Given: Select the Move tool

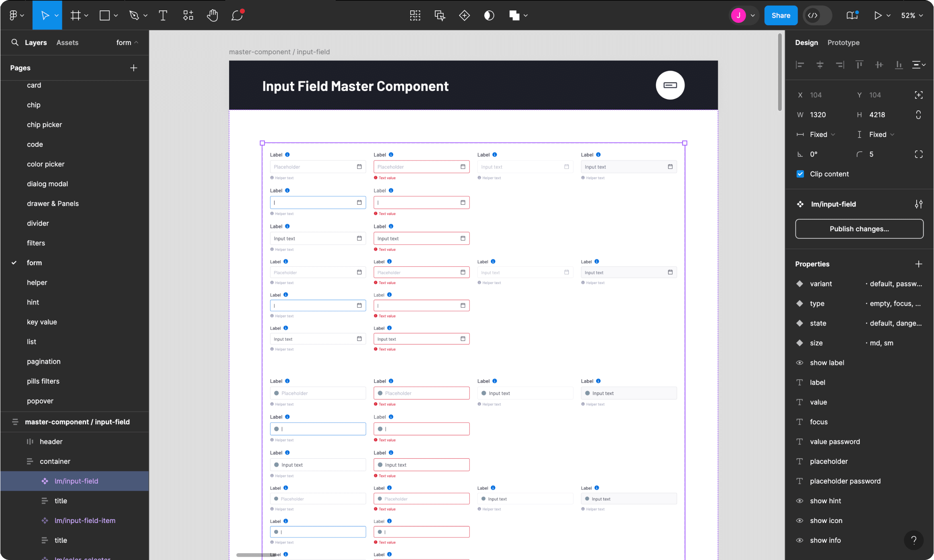Looking at the screenshot, I should click(x=45, y=15).
